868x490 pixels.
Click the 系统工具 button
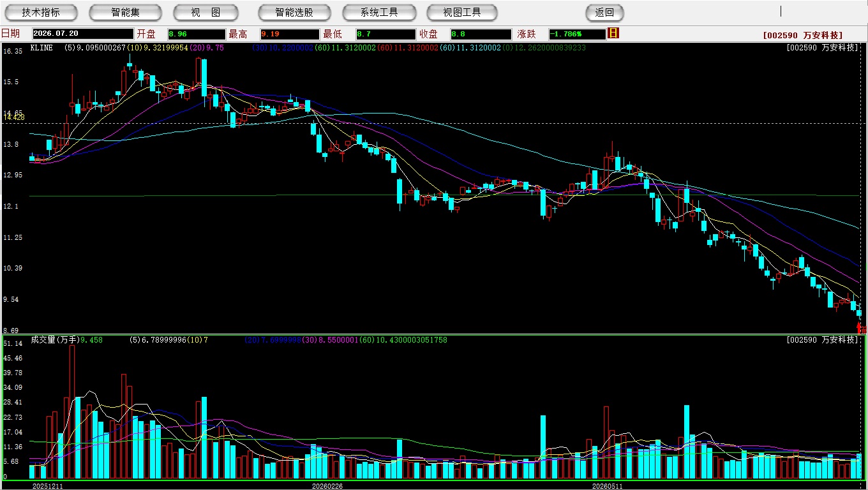(379, 13)
